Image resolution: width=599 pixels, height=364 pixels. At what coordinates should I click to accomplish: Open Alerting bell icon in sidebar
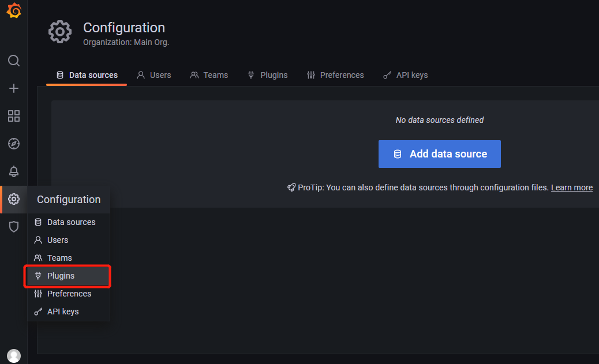tap(14, 171)
